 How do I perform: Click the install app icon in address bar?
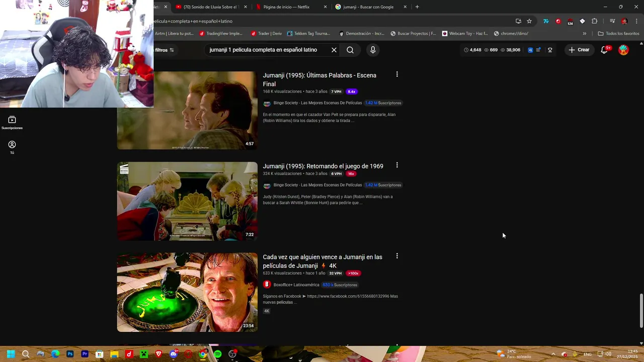click(518, 21)
